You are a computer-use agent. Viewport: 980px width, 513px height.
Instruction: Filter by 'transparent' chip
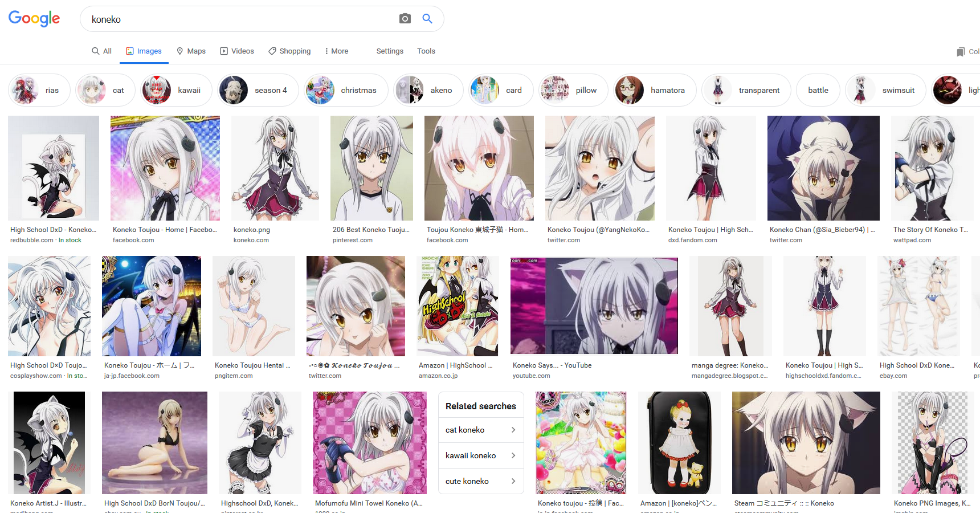[746, 90]
